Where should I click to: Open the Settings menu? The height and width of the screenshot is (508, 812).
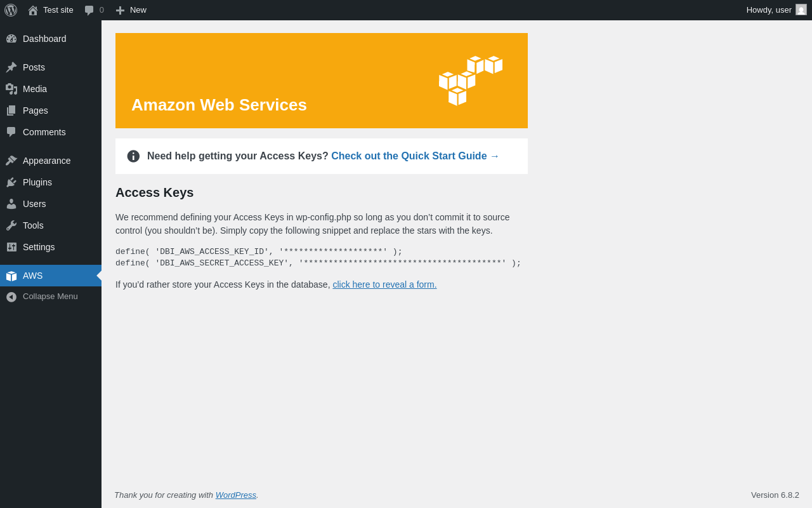coord(51,247)
